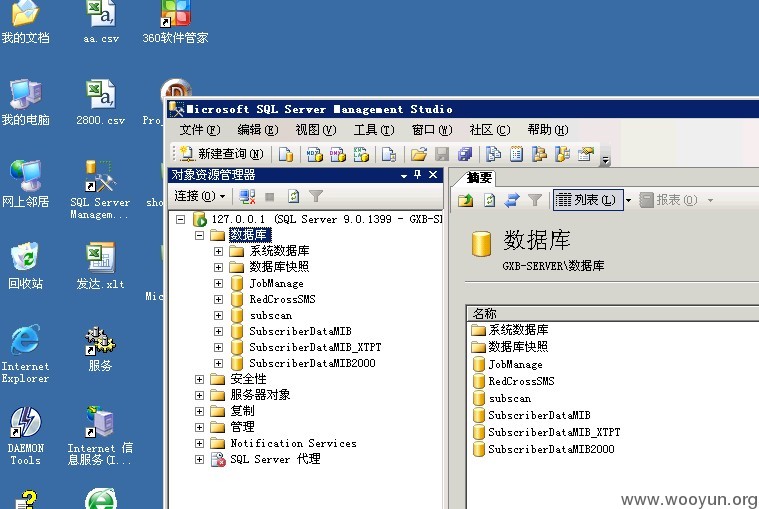Expand the SubscriberDataMIB_XTPT node
This screenshot has width=759, height=509.
click(218, 347)
